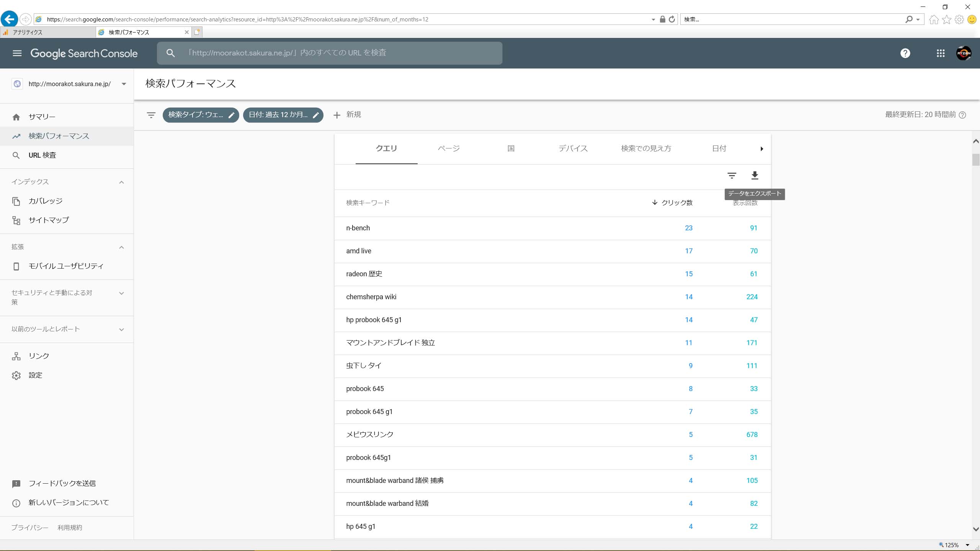
Task: Edit the 日付 filter pencil
Action: click(315, 115)
